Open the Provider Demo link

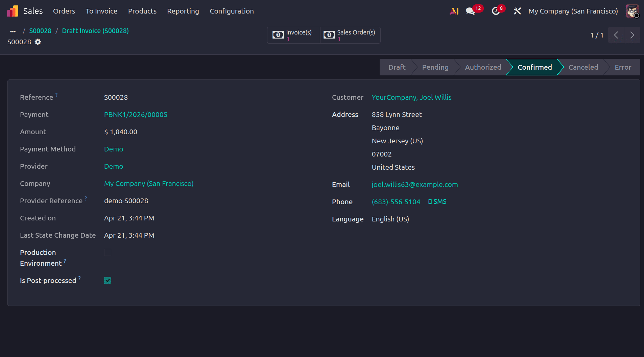114,166
